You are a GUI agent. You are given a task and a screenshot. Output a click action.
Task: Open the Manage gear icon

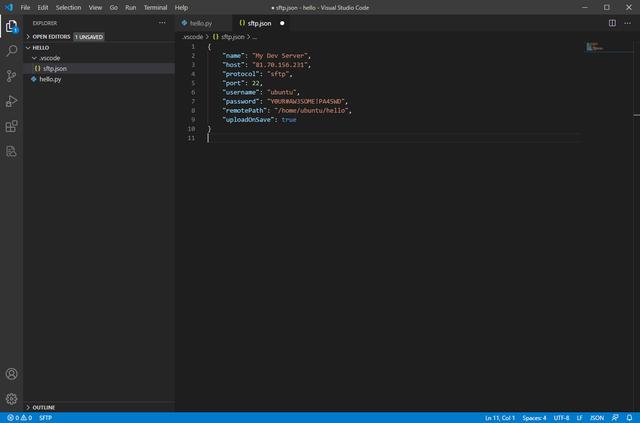tap(11, 399)
